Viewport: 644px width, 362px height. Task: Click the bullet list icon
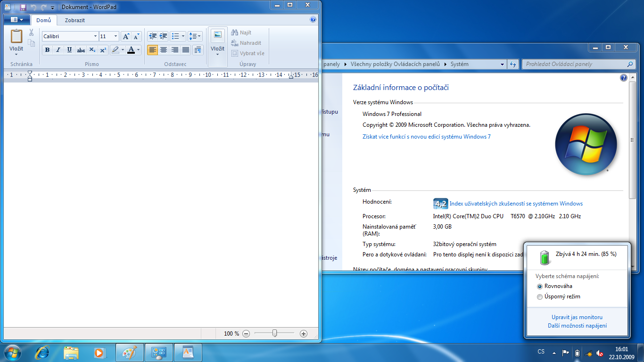(175, 36)
